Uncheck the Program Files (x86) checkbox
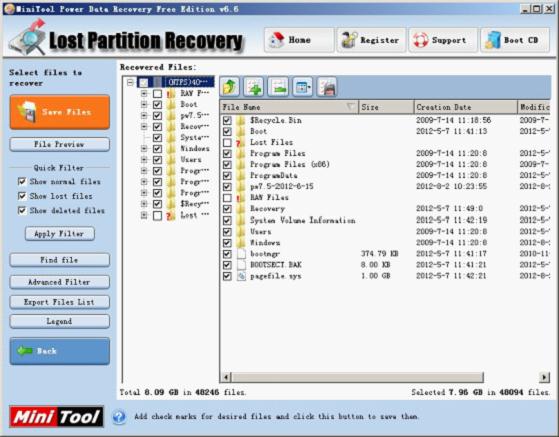Screen dimensions: 559x437 pyautogui.click(x=227, y=165)
